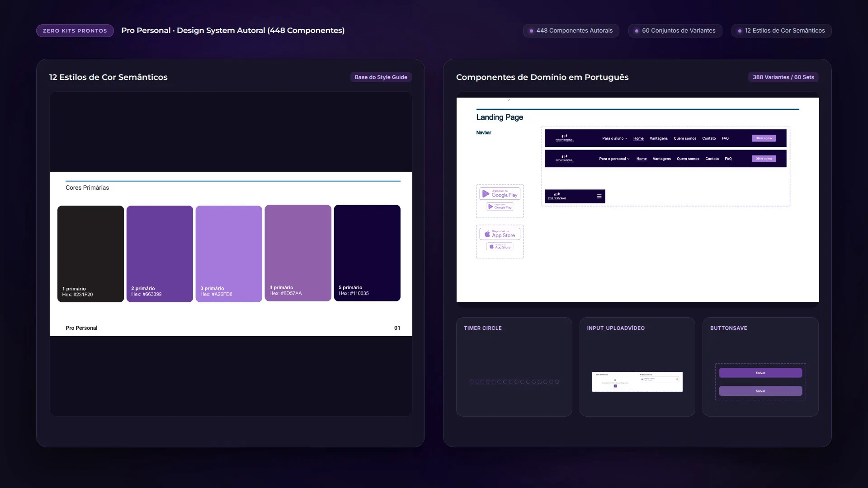The height and width of the screenshot is (488, 868).
Task: Click the 'INPUT_UPLOADVÍDEO' card label
Action: (616, 328)
